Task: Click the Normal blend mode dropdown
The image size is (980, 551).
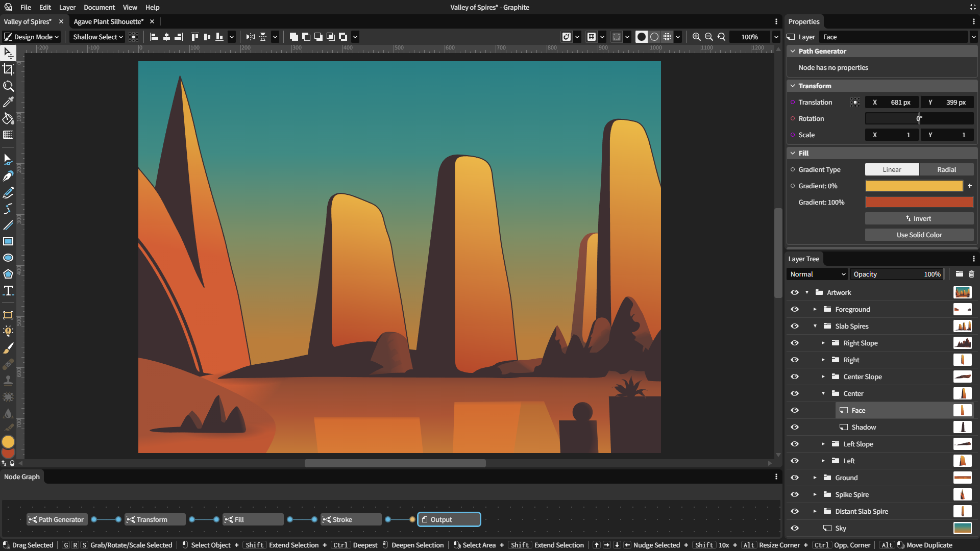Action: point(817,274)
